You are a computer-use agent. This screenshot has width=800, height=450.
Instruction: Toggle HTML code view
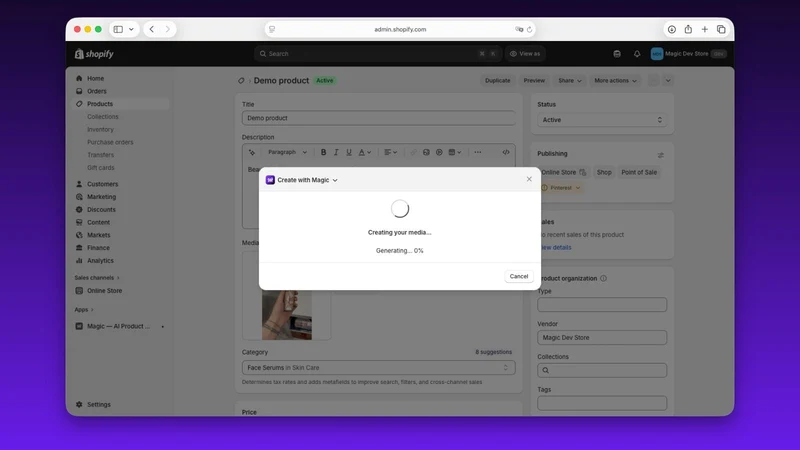tap(506, 152)
